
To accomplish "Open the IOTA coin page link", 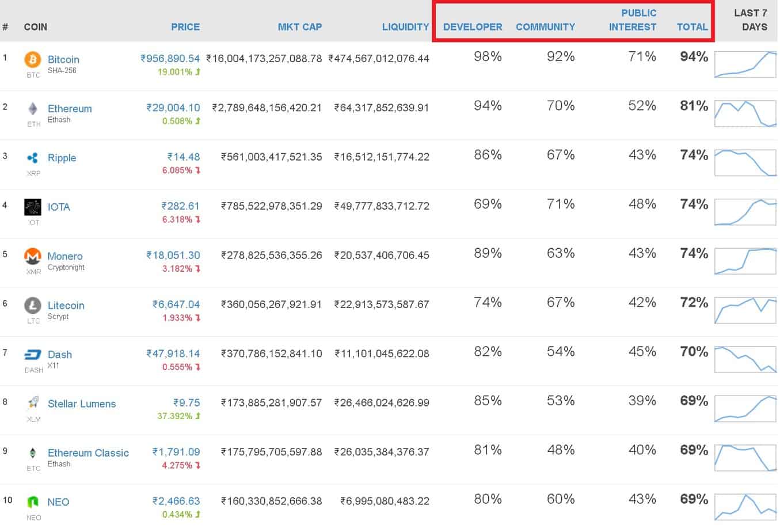I will [59, 207].
